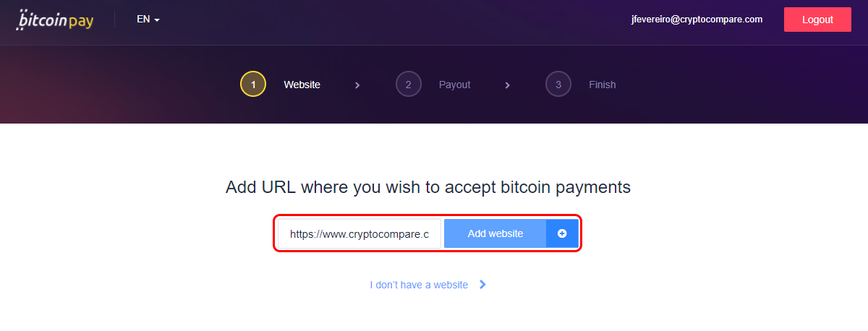Click the chevron after Website step

357,85
